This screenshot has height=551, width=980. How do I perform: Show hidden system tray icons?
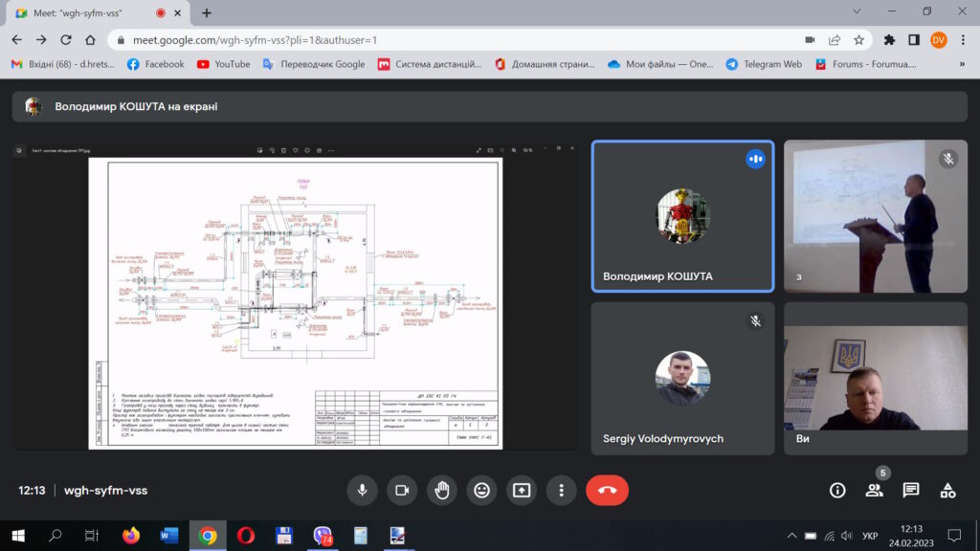(x=791, y=536)
